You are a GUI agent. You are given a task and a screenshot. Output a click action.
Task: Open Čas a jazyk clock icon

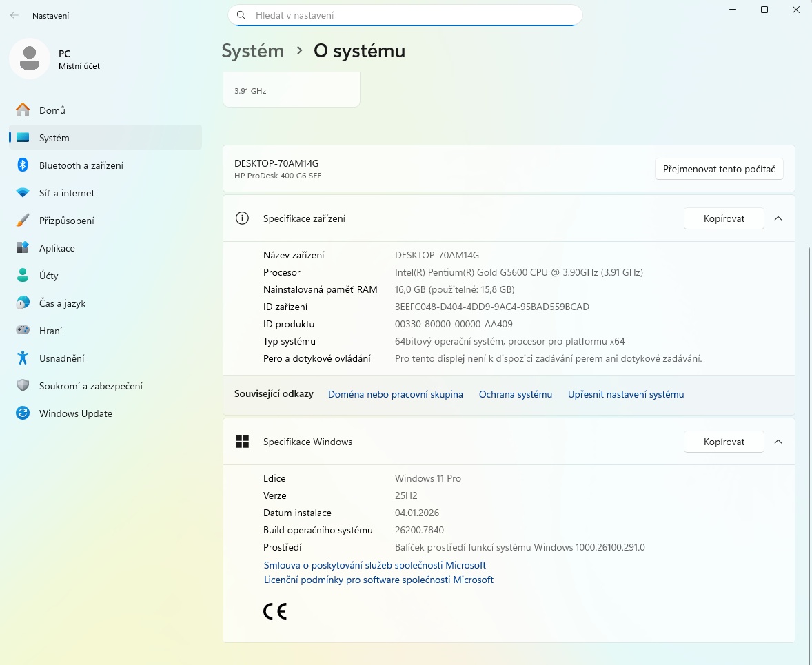point(23,303)
